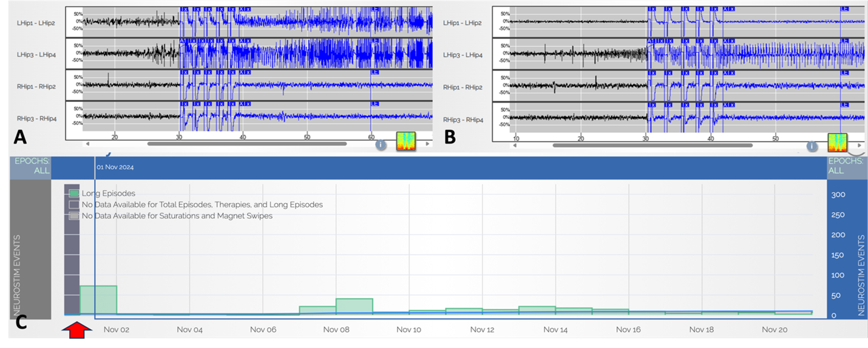Click the RHip1 - RHip2 label in panel B
This screenshot has height=348, width=868.
[462, 87]
